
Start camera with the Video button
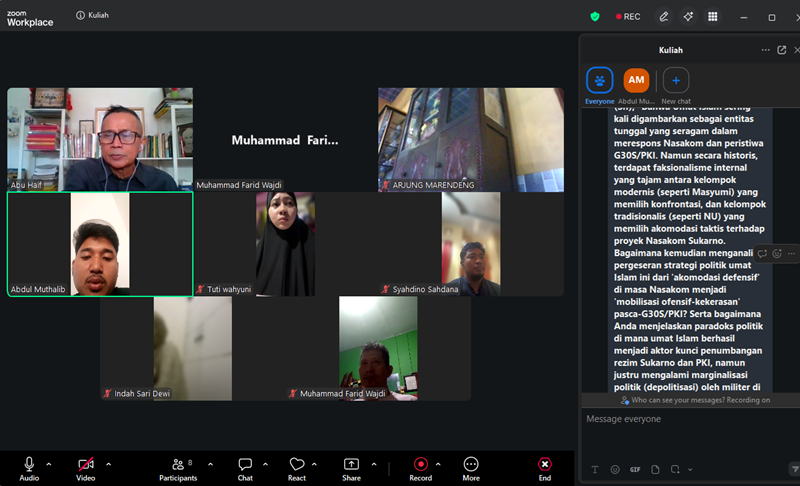pyautogui.click(x=86, y=469)
